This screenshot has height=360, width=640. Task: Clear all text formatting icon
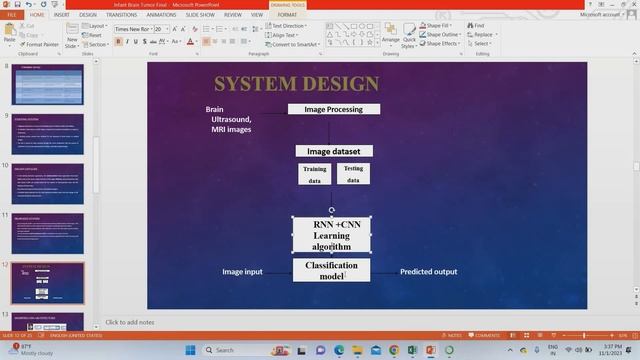click(195, 29)
